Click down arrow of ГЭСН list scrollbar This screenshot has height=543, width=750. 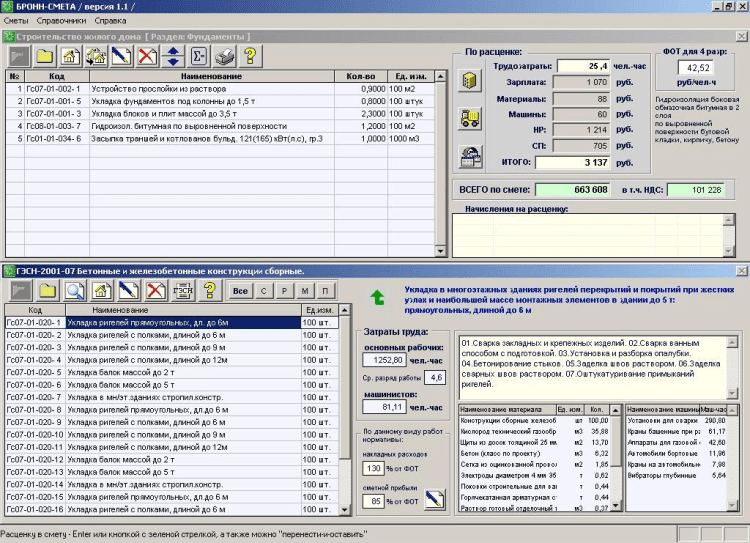(x=344, y=510)
